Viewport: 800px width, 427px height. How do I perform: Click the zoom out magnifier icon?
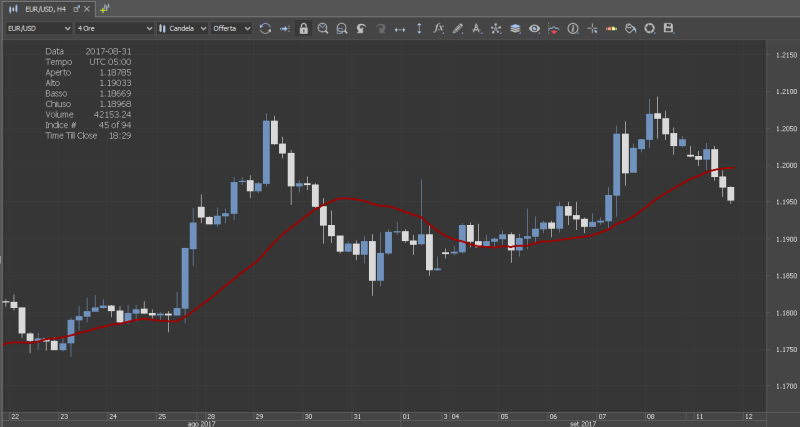click(x=342, y=28)
